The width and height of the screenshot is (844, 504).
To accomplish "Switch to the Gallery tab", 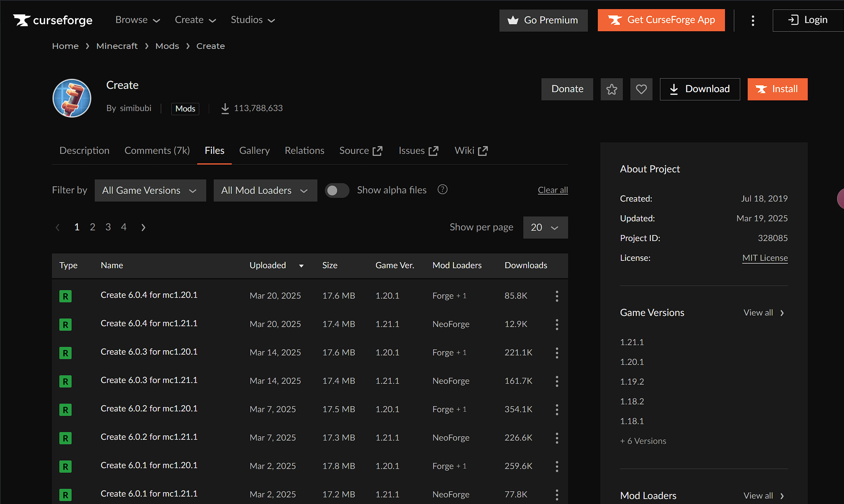I will [x=254, y=151].
